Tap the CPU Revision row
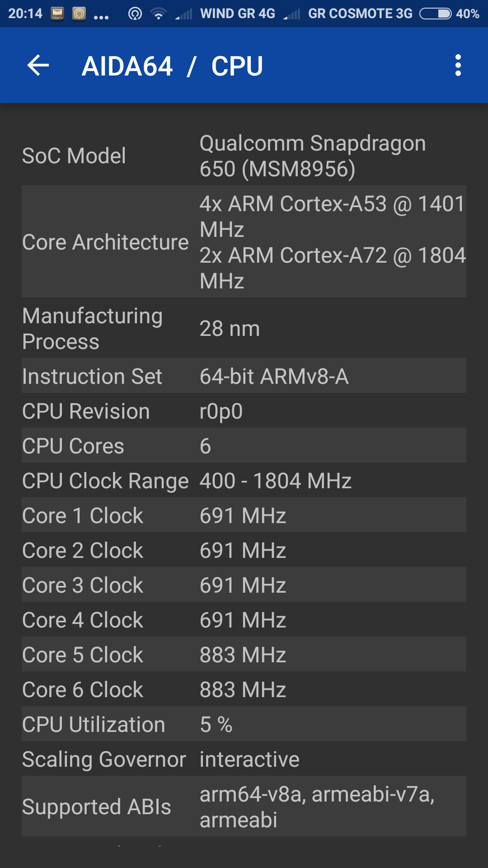The height and width of the screenshot is (868, 488). pyautogui.click(x=244, y=411)
